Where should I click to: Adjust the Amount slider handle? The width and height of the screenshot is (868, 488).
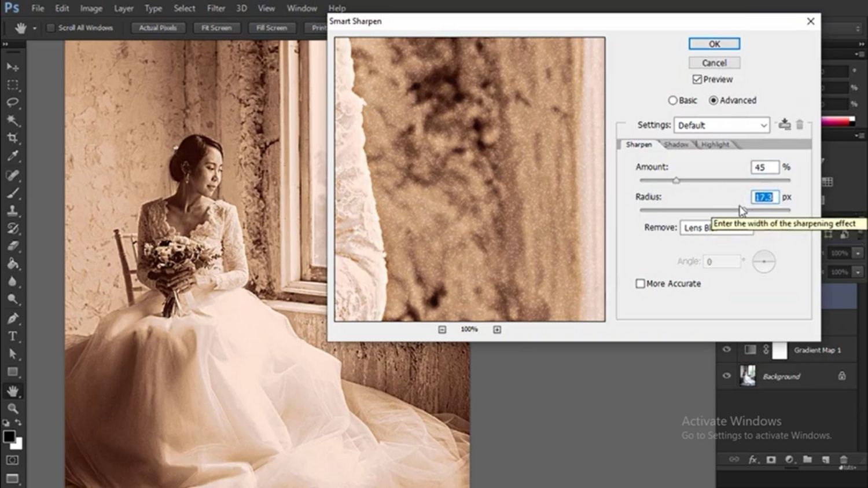[676, 181]
